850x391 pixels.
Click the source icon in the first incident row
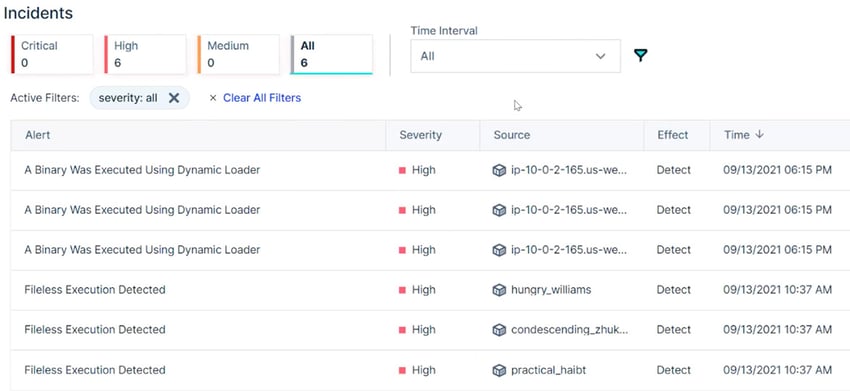click(x=499, y=170)
